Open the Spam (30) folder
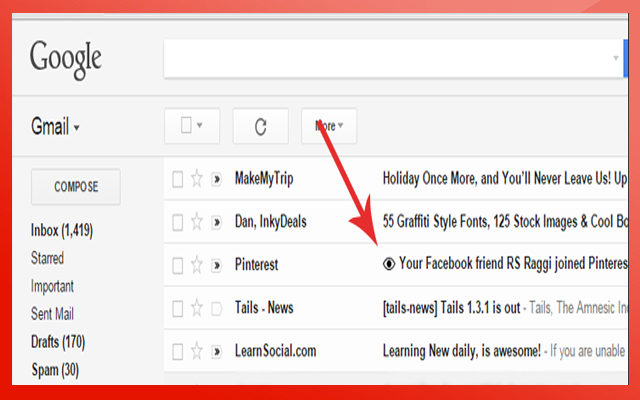Viewport: 640px width, 400px height. pyautogui.click(x=55, y=370)
